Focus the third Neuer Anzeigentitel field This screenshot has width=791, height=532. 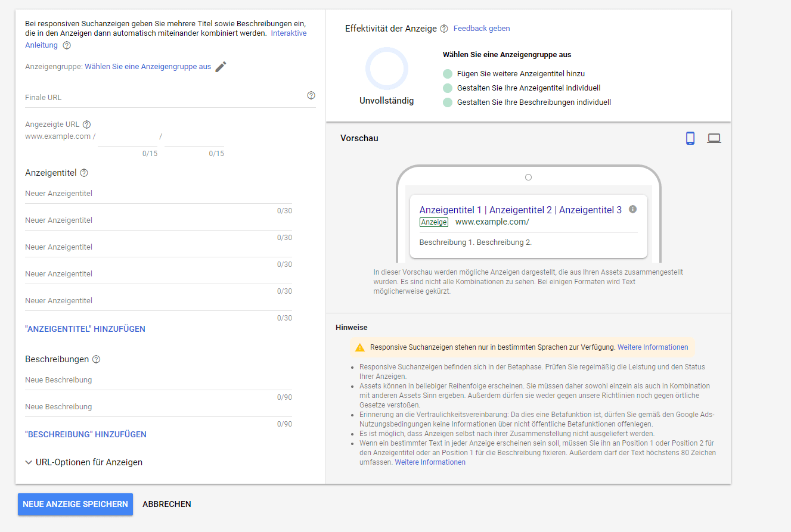[159, 247]
